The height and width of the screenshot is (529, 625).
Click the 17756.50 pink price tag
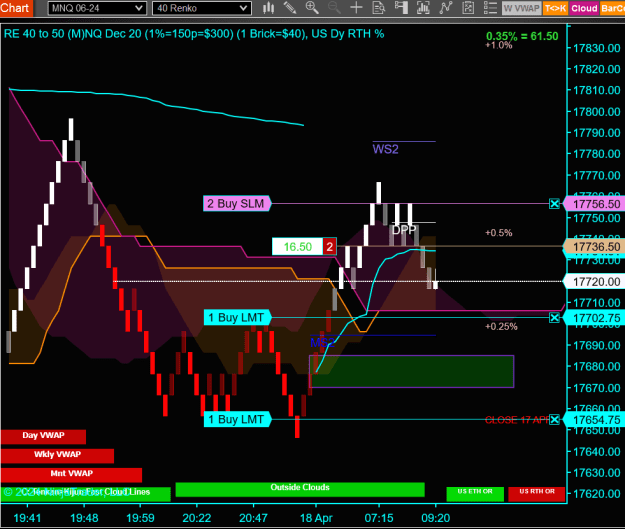594,204
